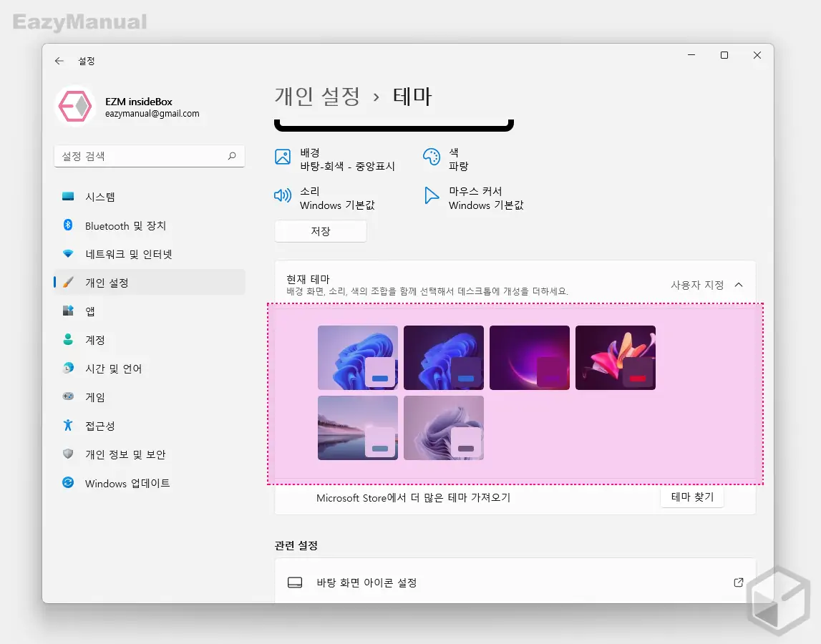
Task: Open 바탕 화면 아이콘 설정
Action: 515,582
